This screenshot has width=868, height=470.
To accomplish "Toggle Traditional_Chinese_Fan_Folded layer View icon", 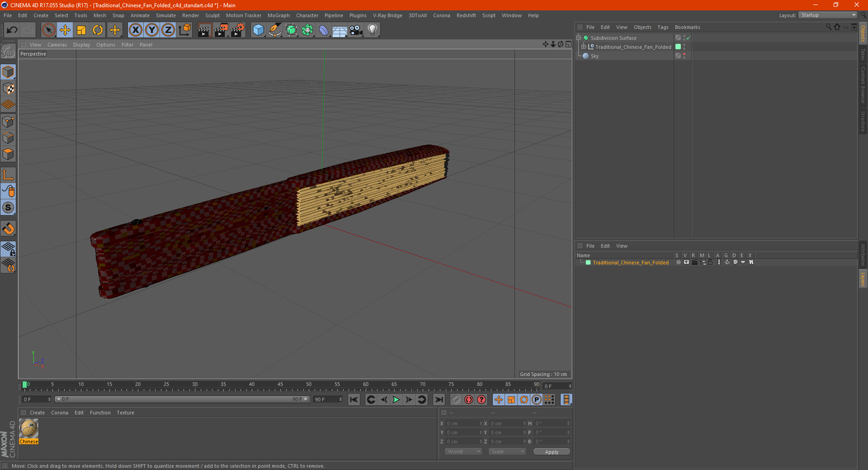I will (x=686, y=262).
